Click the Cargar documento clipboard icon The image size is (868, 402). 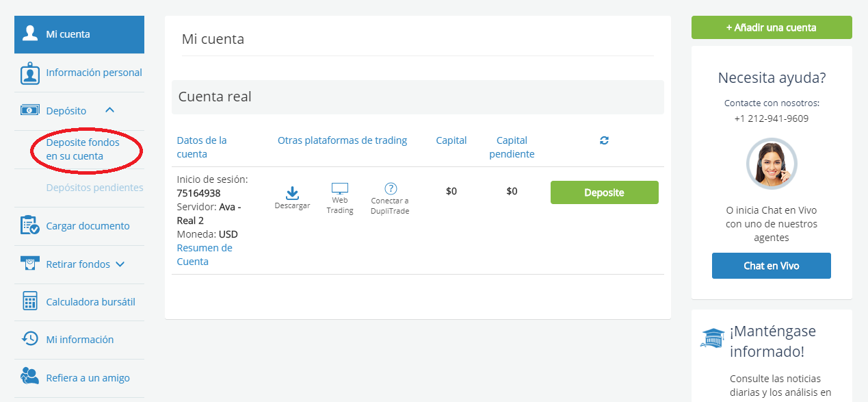[x=29, y=225]
